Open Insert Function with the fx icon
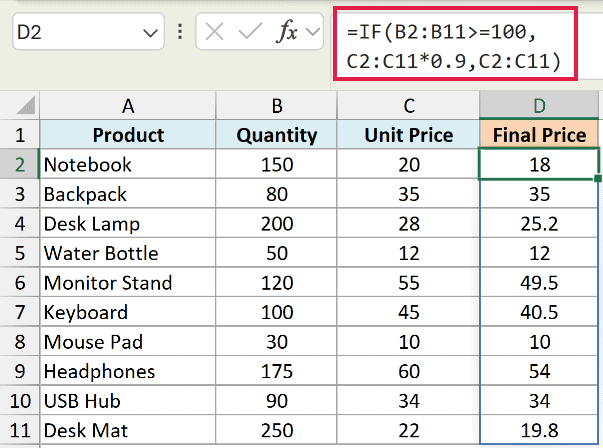This screenshot has height=448, width=603. click(x=287, y=31)
